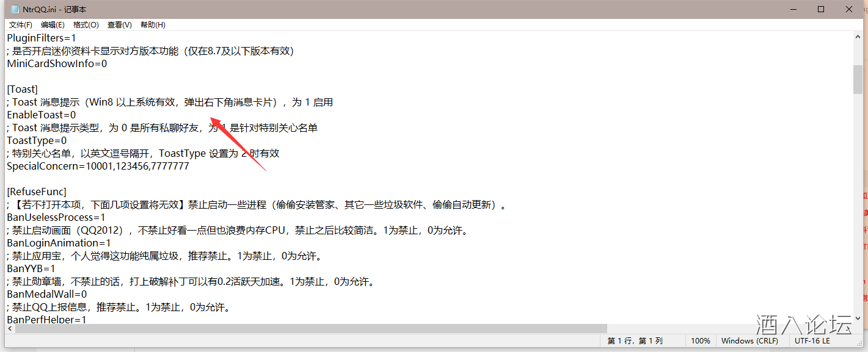Open the 编辑(E) menu
This screenshot has width=868, height=352.
click(x=53, y=24)
